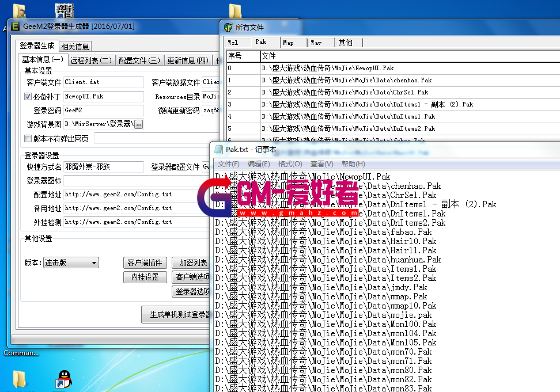Click the browse button for 游戏背景图
Screen dimensions: 560x392
139,124
